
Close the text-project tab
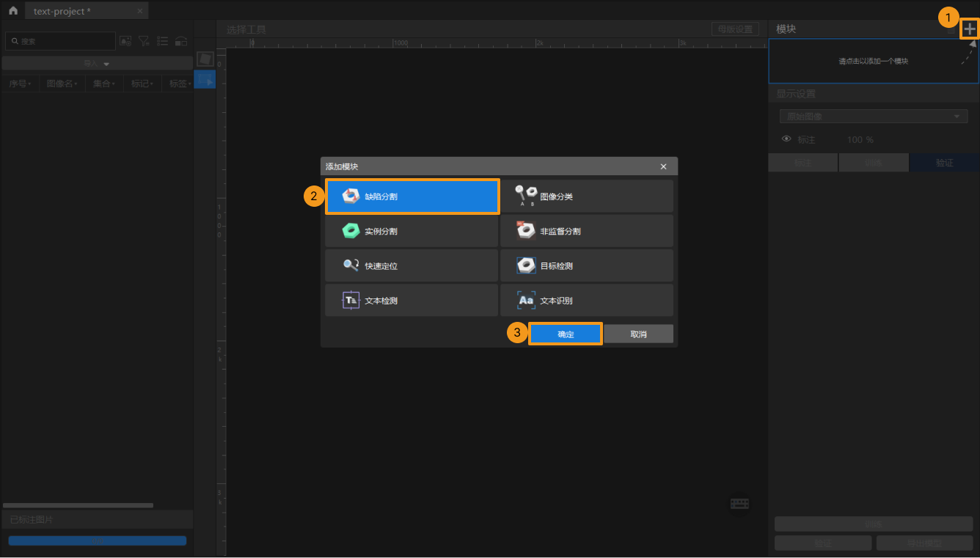pyautogui.click(x=139, y=12)
